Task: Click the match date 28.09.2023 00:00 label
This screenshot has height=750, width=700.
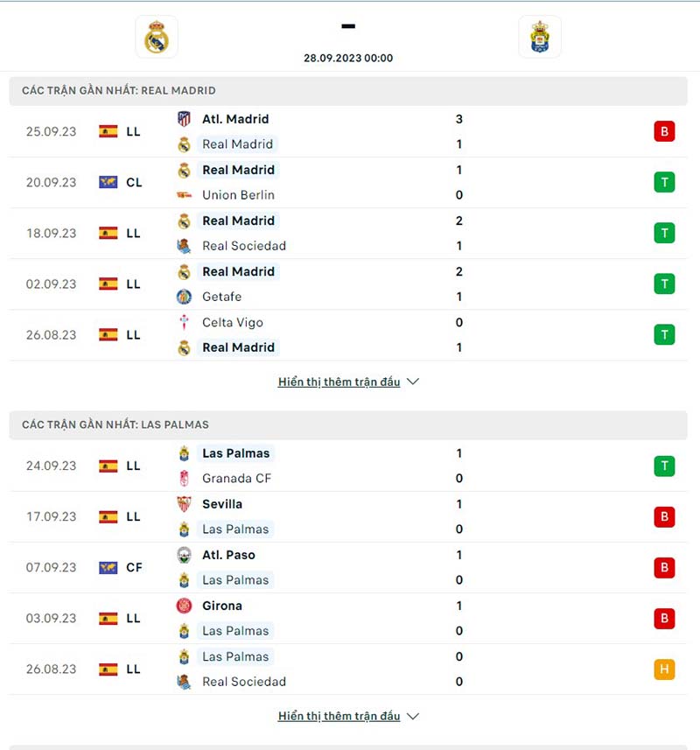Action: point(348,58)
